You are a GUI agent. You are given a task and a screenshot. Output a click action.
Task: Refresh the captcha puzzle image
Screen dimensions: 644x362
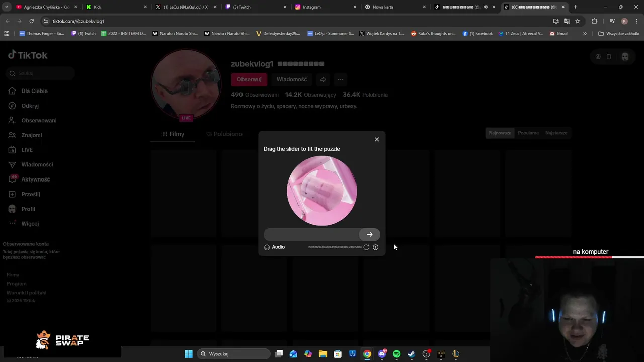coord(366,247)
